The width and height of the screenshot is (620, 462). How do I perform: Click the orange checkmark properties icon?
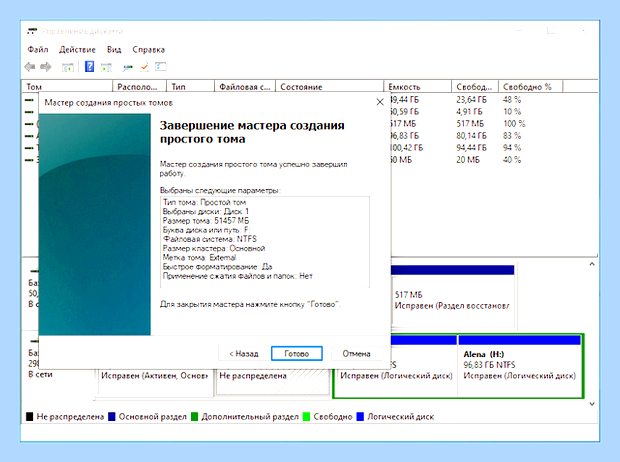pyautogui.click(x=144, y=67)
